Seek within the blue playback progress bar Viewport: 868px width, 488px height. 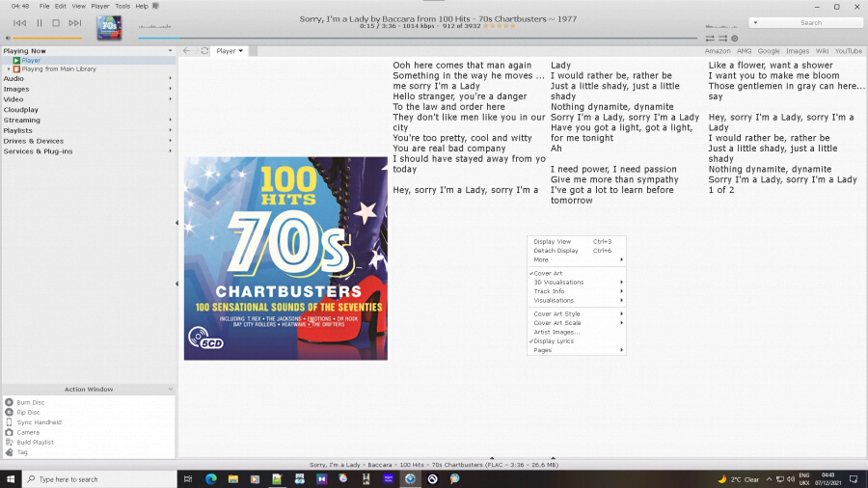tap(418, 39)
